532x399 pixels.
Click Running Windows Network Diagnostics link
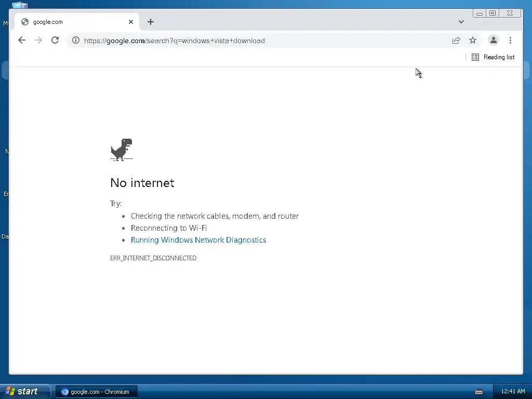(x=198, y=240)
